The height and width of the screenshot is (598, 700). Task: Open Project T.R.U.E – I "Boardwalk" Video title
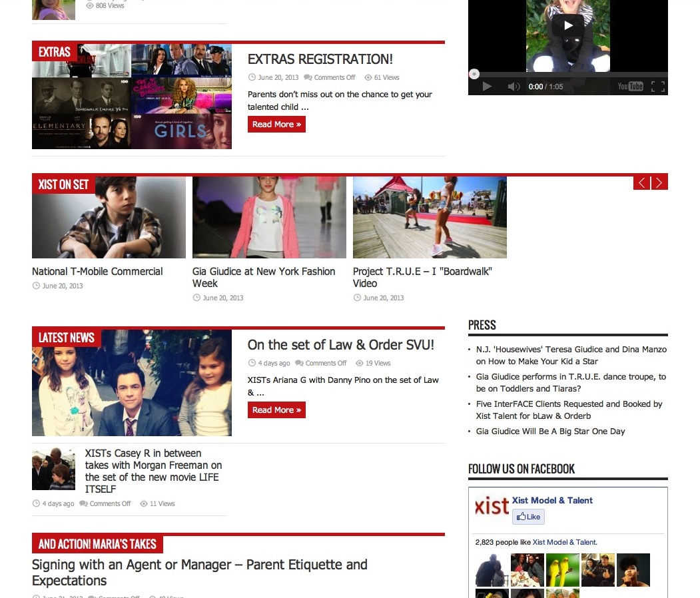tap(422, 277)
